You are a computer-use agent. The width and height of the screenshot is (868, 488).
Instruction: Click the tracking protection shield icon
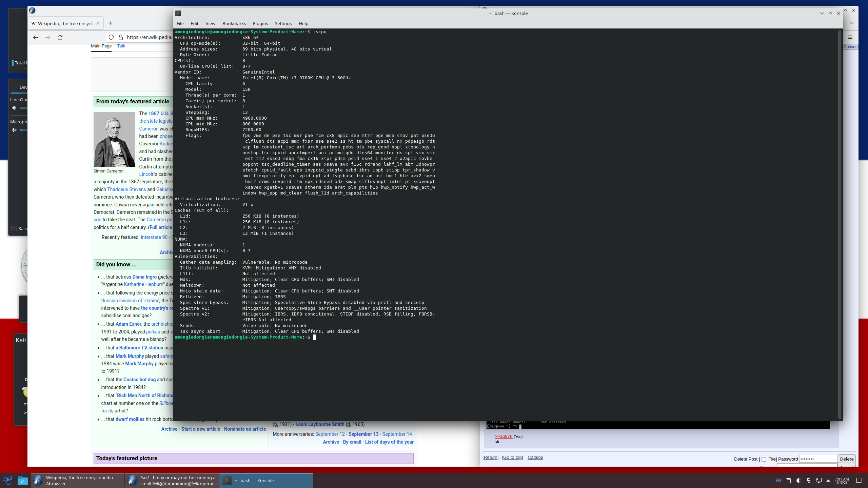[x=111, y=37]
